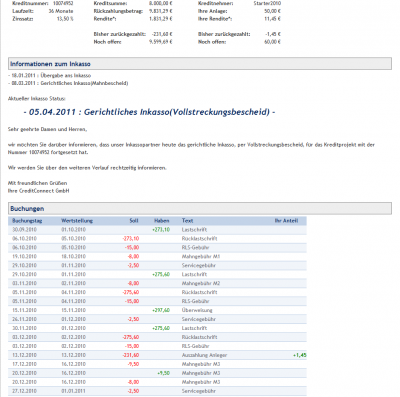
Task: Select the 'Ihre Anlage' value '50,00 €'
Action: click(x=272, y=11)
